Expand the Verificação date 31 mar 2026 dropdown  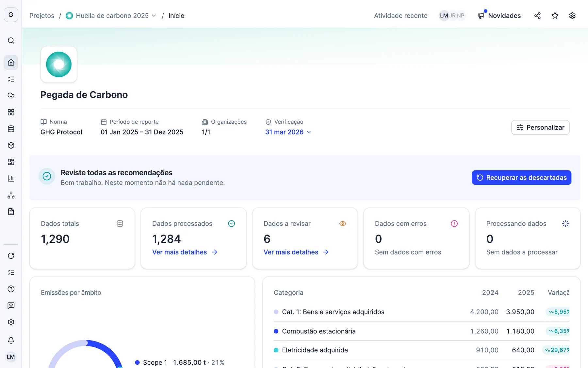click(x=288, y=132)
